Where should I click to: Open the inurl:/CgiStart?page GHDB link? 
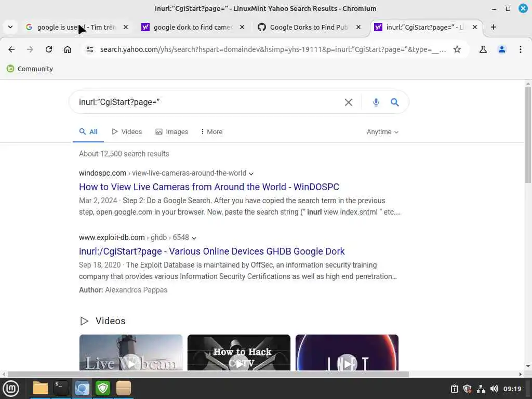(x=212, y=251)
